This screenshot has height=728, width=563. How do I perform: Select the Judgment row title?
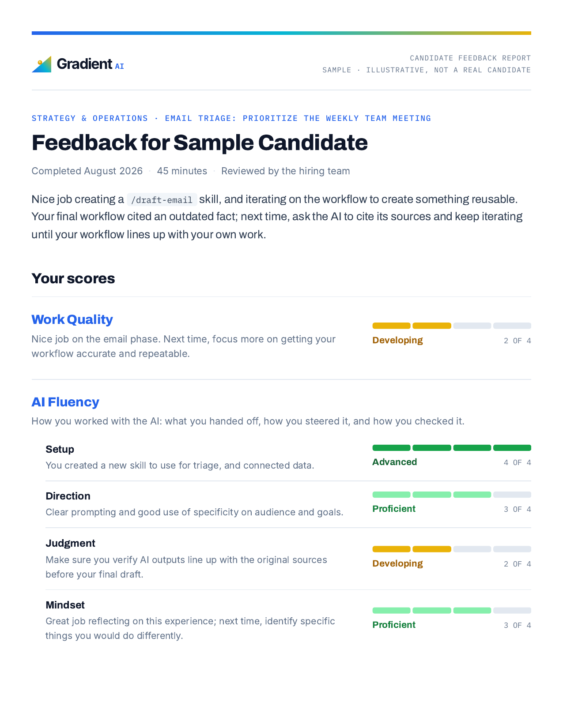pos(71,543)
